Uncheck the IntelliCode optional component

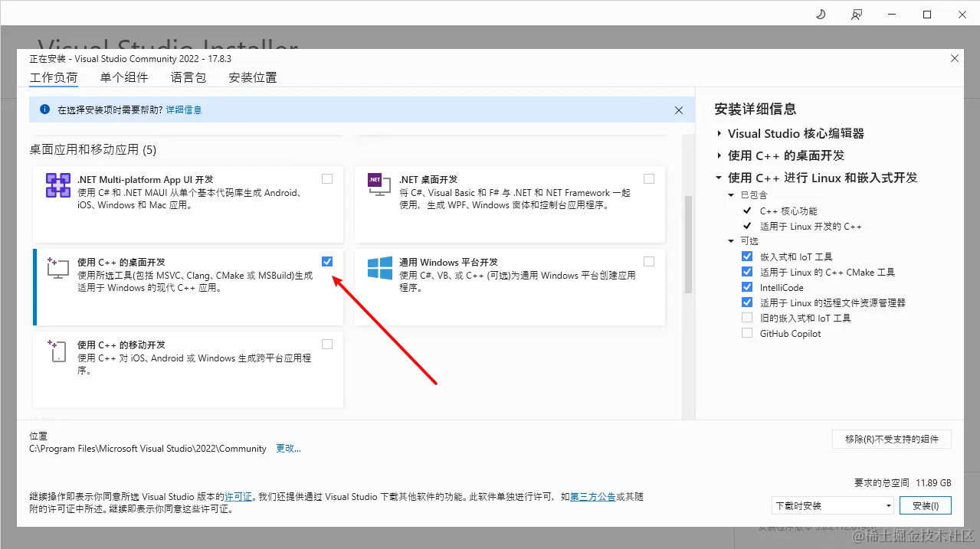[x=747, y=287]
